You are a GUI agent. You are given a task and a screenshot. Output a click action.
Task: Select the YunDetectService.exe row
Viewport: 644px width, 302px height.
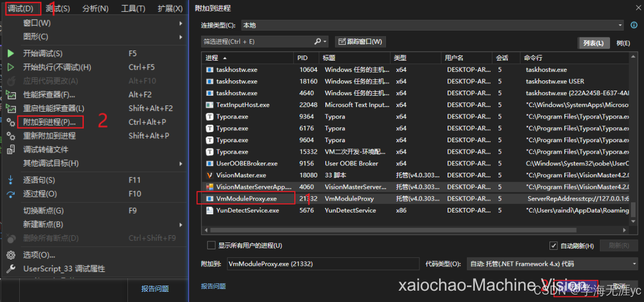pyautogui.click(x=415, y=211)
